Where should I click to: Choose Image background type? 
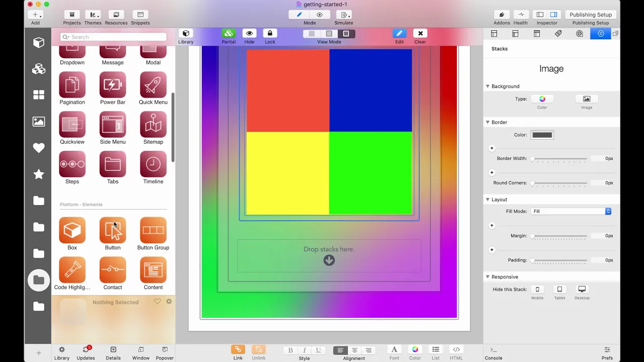click(587, 99)
